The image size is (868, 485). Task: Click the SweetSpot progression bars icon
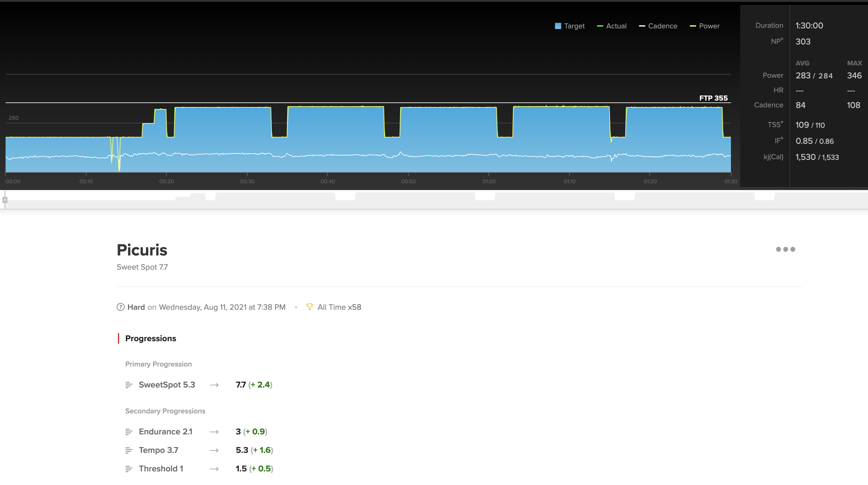[129, 385]
